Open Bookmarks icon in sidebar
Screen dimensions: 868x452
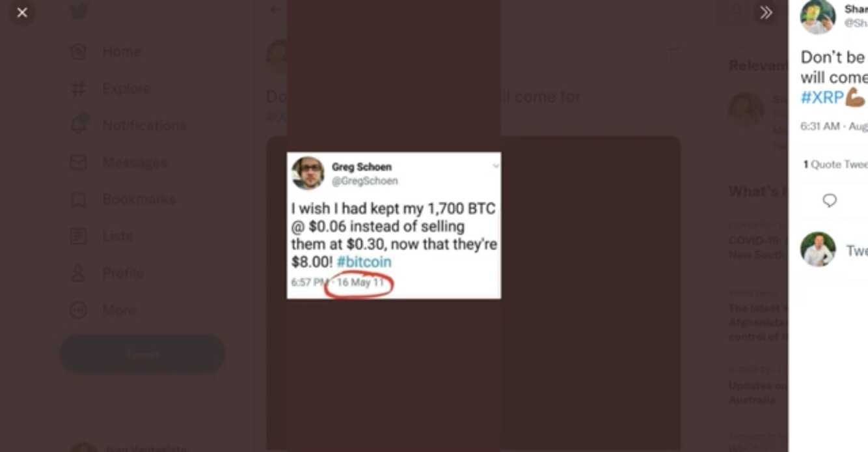[x=78, y=199]
